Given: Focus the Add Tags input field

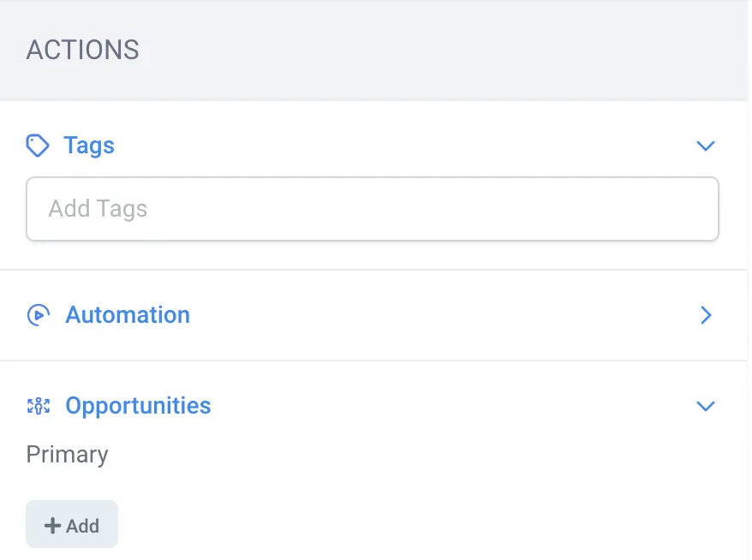Looking at the screenshot, I should [x=373, y=209].
